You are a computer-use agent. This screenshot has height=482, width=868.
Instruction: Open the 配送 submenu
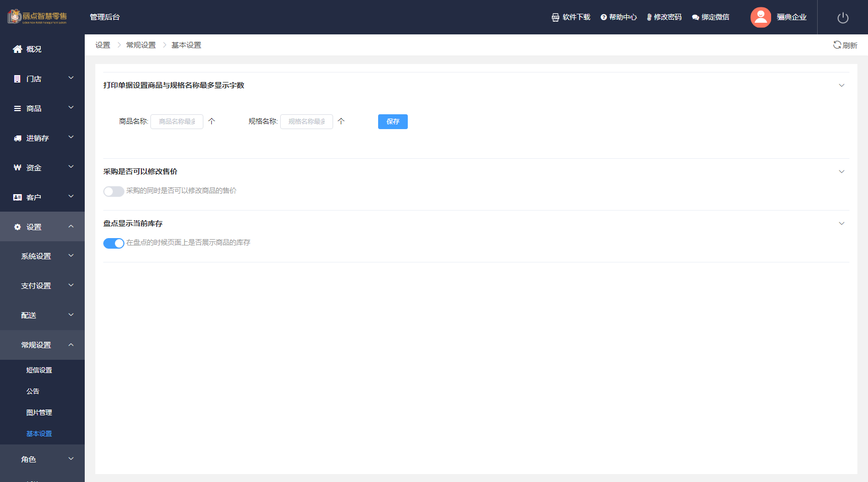tap(42, 315)
